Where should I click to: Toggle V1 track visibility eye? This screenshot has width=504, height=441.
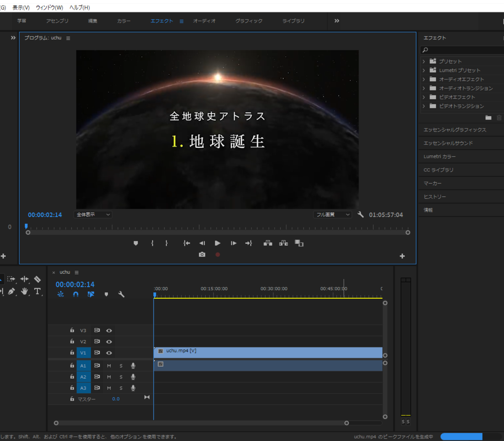coord(109,353)
